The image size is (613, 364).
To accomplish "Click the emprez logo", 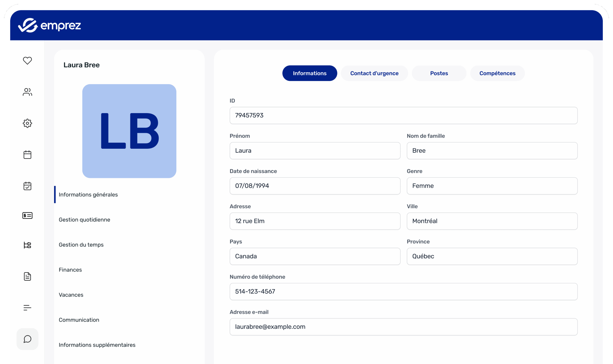I will click(x=50, y=25).
